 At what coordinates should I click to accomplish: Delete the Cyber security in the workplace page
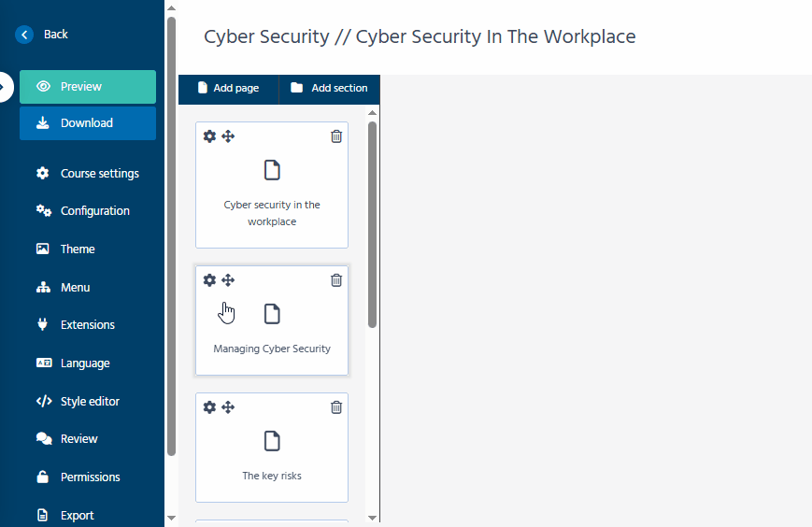[x=336, y=136]
